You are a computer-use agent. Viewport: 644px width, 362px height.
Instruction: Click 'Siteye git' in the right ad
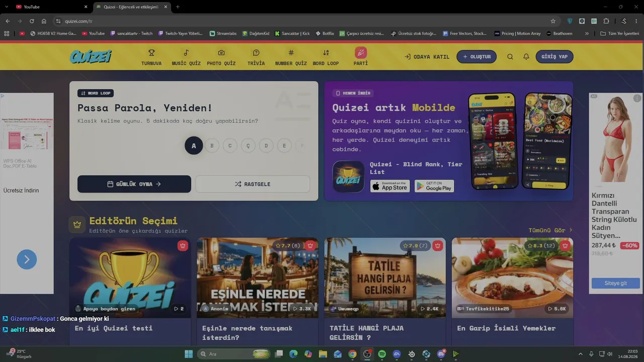tap(615, 283)
